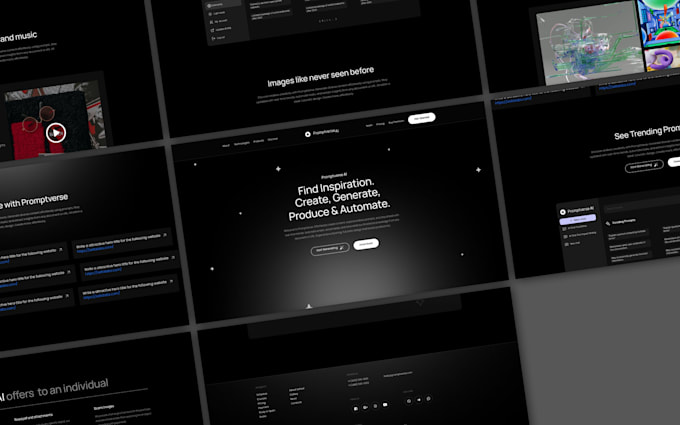
Task: Open the colorful blue and green artwork thumbnail
Action: [659, 22]
